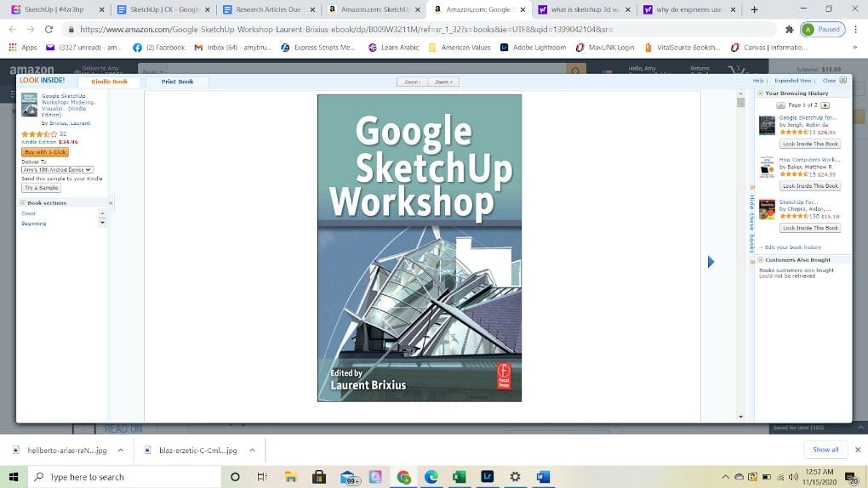Click the Zoom - button
The image size is (868, 488).
[412, 82]
